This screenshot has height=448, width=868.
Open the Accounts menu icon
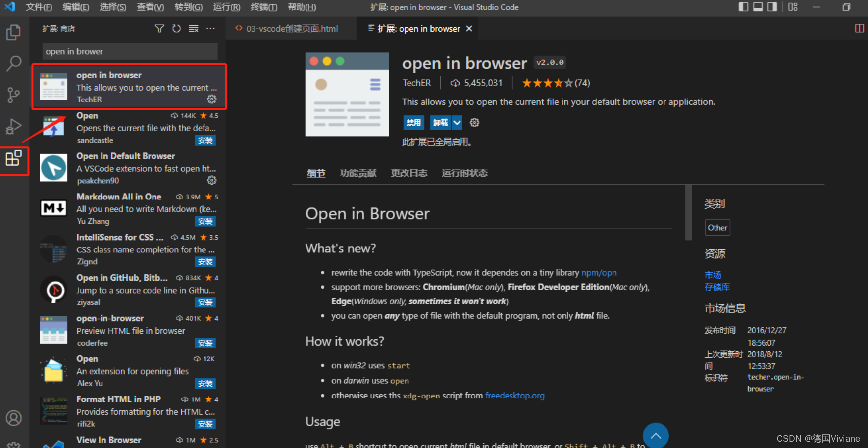pos(13,418)
